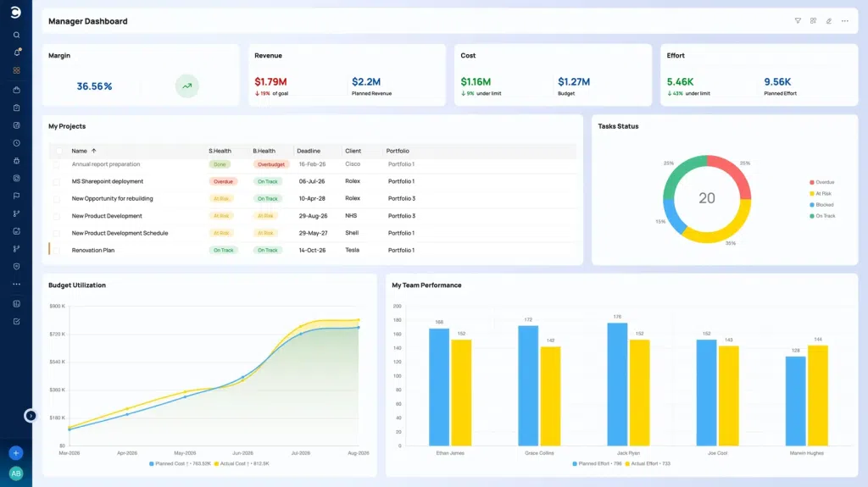Screen dimensions: 868x487
Task: Sort by the S.Health column header
Action: [x=220, y=151]
